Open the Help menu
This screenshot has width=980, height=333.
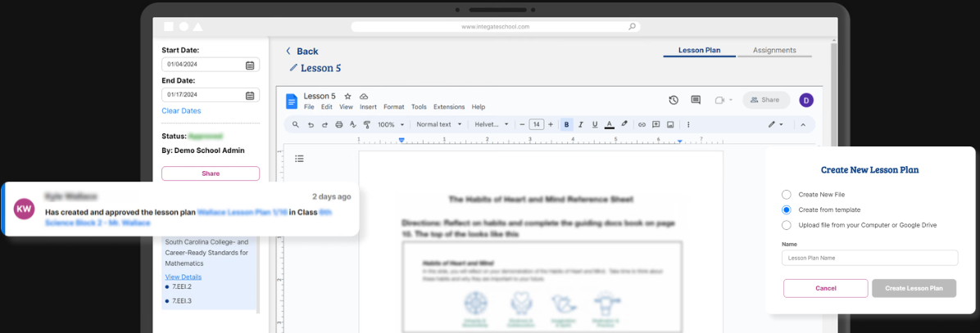coord(479,106)
